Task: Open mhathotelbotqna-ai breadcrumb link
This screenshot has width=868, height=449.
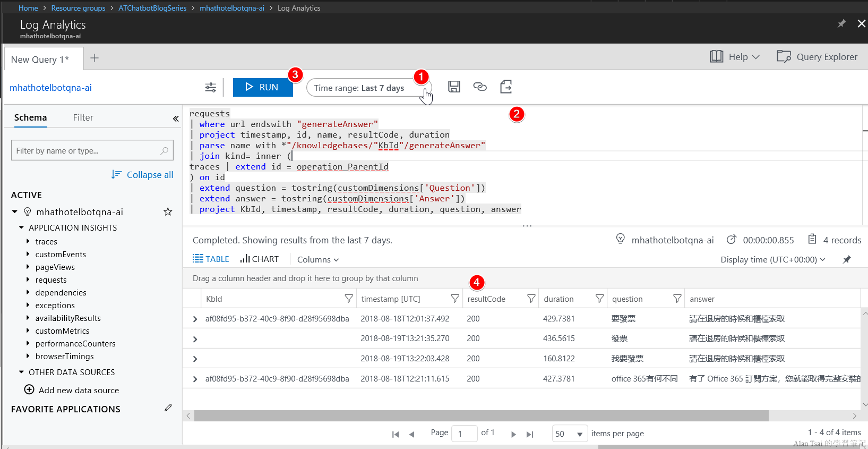Action: coord(232,8)
